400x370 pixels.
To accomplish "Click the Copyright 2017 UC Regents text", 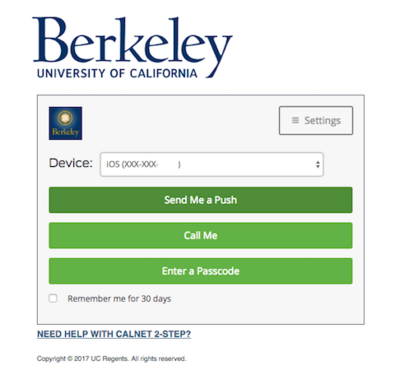I will pos(82,359).
